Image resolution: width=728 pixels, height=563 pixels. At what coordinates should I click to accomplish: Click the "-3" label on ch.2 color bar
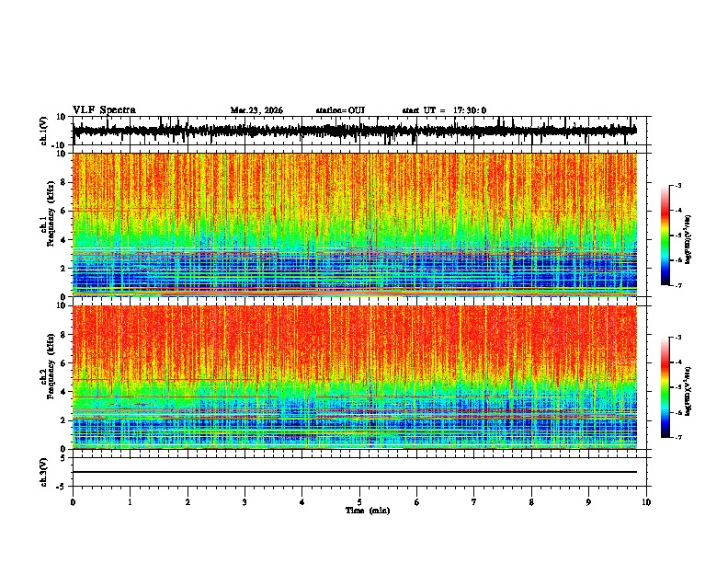(x=678, y=338)
